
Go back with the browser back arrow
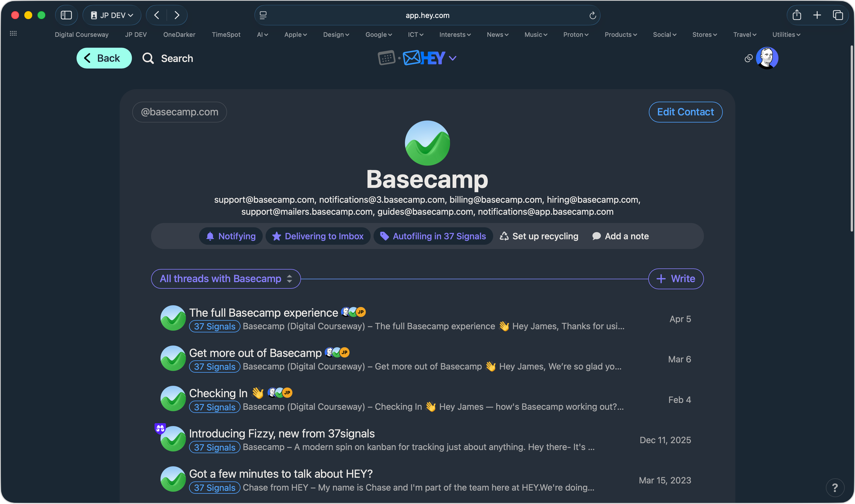point(157,15)
